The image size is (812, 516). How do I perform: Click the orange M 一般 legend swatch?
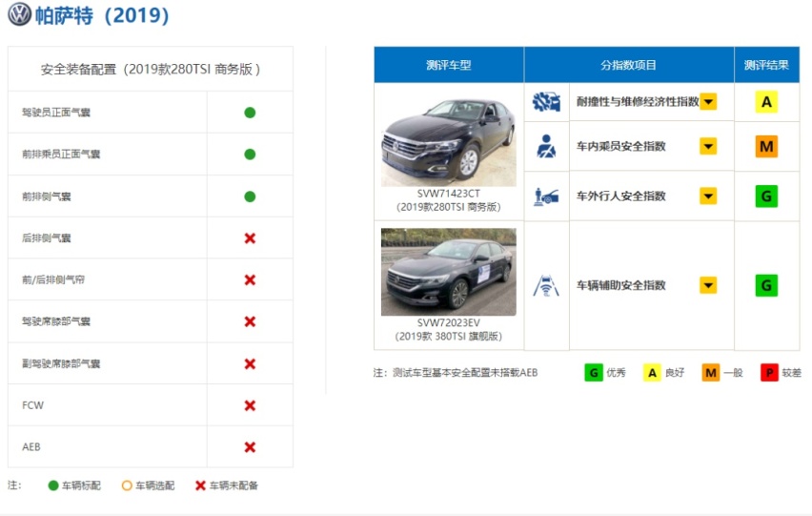pos(711,373)
